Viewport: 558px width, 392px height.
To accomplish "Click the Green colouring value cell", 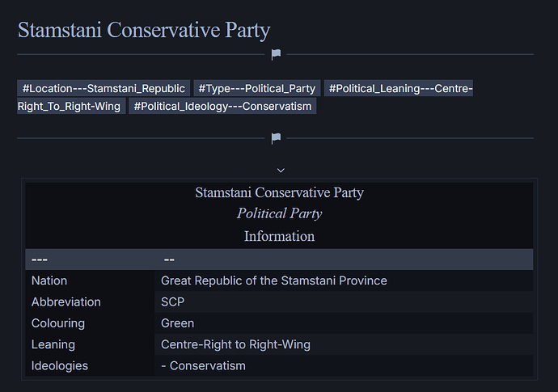I will pos(178,322).
